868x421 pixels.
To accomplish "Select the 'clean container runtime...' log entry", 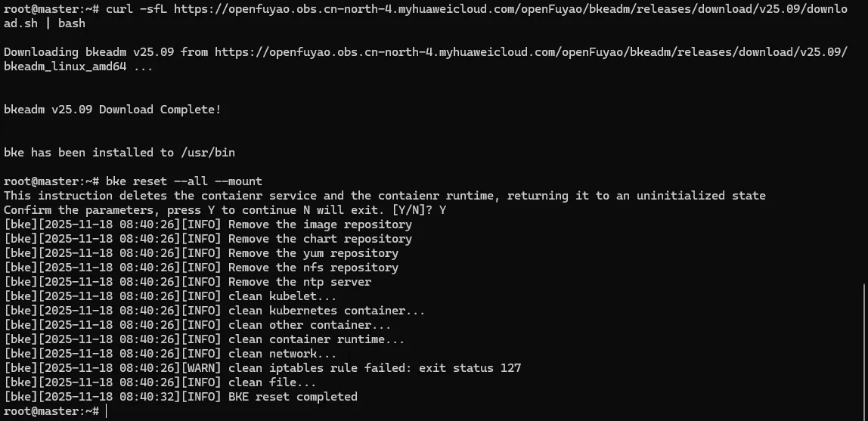I will [316, 339].
